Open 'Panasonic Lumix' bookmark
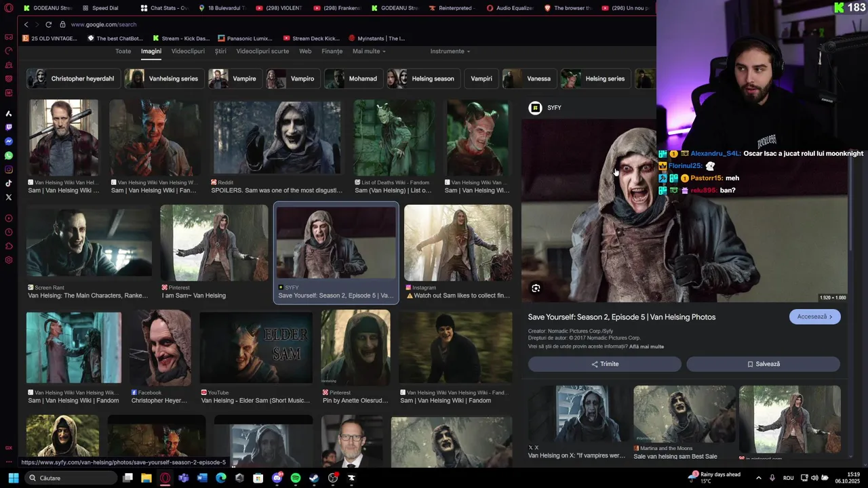Screen dimensions: 868x488 click(x=245, y=39)
